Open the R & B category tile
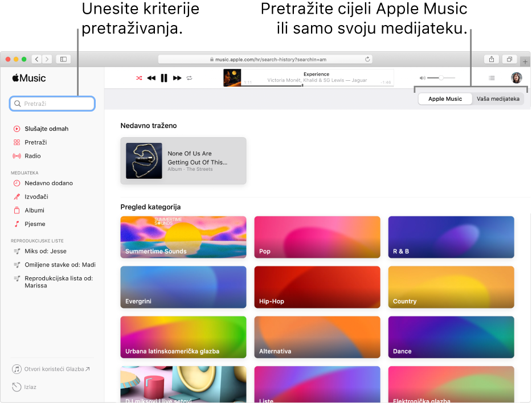 tap(451, 237)
